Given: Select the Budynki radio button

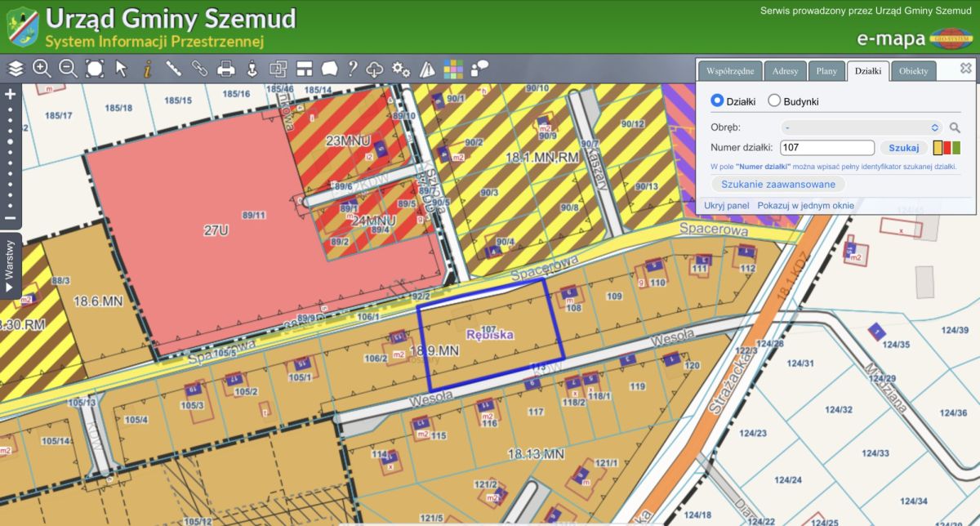Looking at the screenshot, I should (x=774, y=100).
